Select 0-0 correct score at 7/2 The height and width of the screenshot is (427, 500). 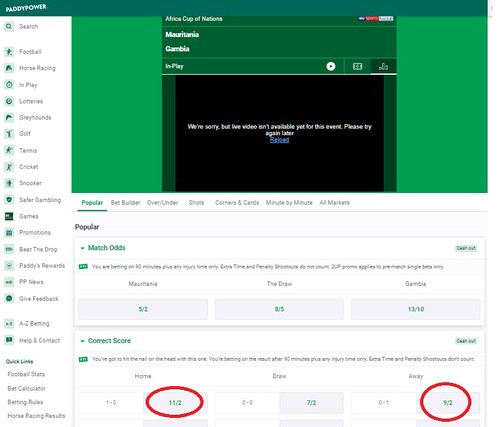pos(311,403)
